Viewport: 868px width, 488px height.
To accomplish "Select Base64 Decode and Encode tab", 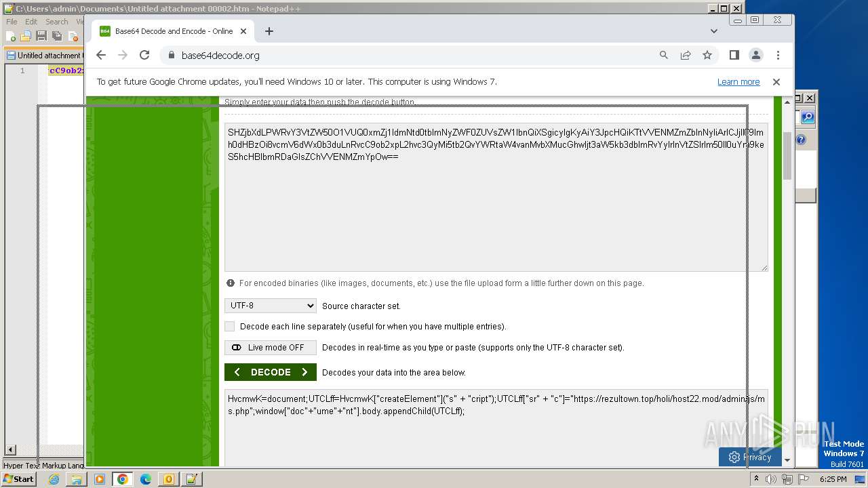I will point(173,31).
